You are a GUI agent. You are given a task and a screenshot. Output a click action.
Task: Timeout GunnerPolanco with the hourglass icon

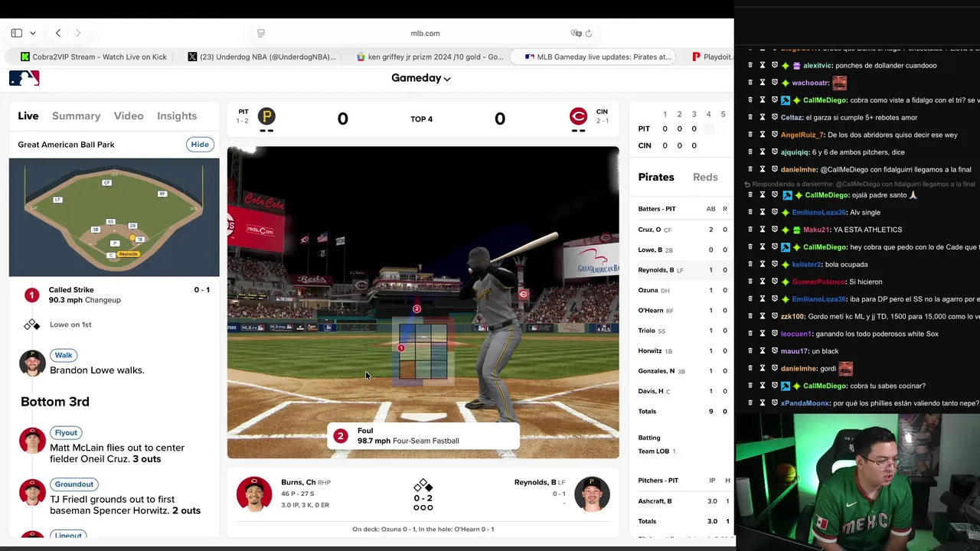(763, 282)
